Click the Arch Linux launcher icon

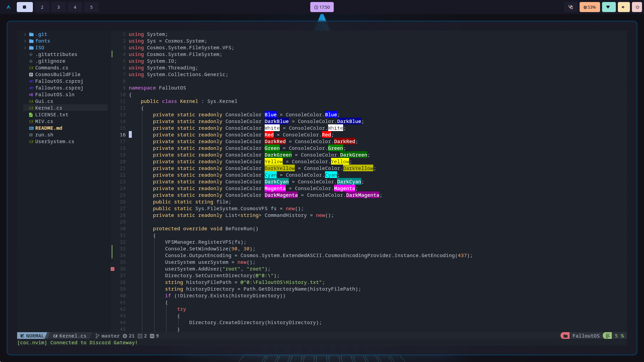[x=8, y=7]
